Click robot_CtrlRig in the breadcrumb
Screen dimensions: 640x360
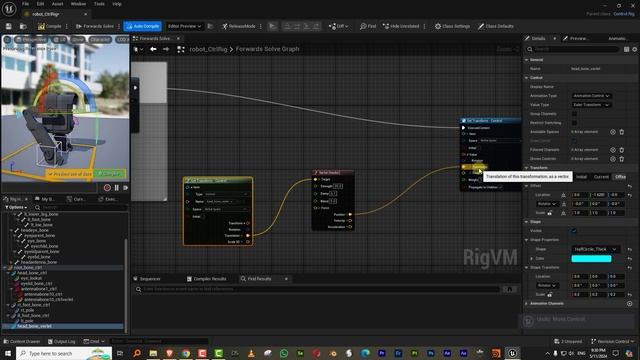(208, 49)
